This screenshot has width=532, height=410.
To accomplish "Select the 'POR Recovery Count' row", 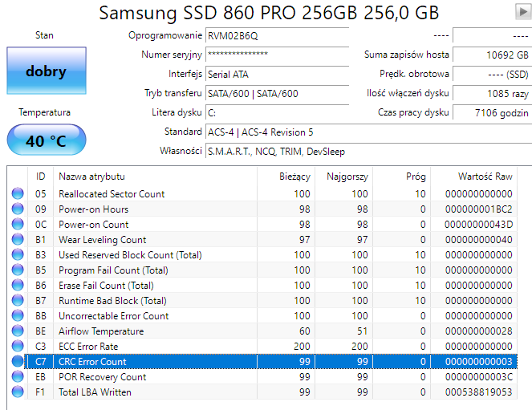I will 270,377.
